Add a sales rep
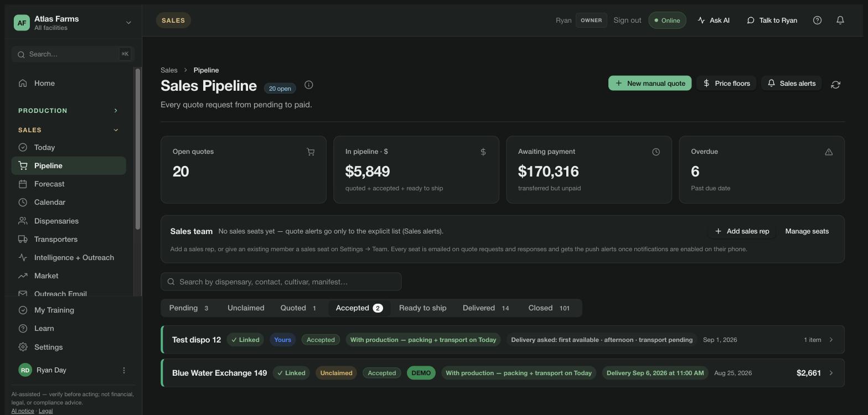The width and height of the screenshot is (868, 415). 742,231
